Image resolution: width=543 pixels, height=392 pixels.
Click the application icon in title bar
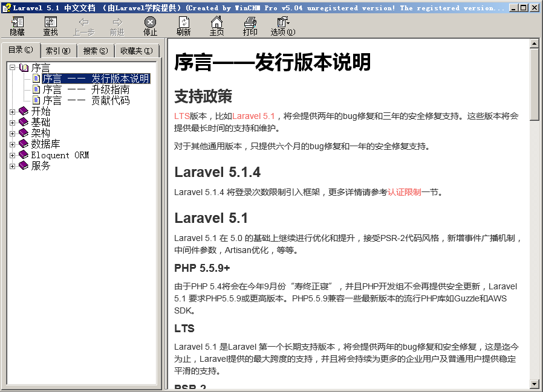click(6, 8)
